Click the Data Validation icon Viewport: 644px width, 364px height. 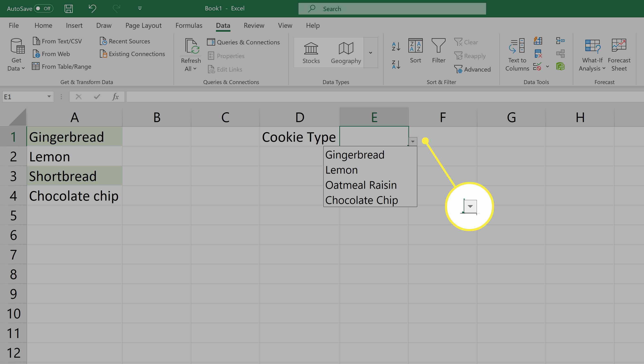click(537, 66)
